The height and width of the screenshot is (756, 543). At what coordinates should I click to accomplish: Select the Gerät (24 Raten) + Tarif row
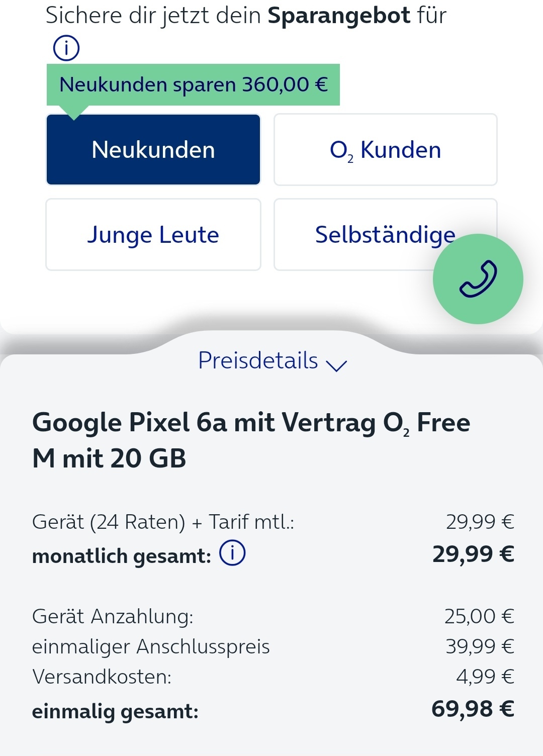(x=273, y=522)
